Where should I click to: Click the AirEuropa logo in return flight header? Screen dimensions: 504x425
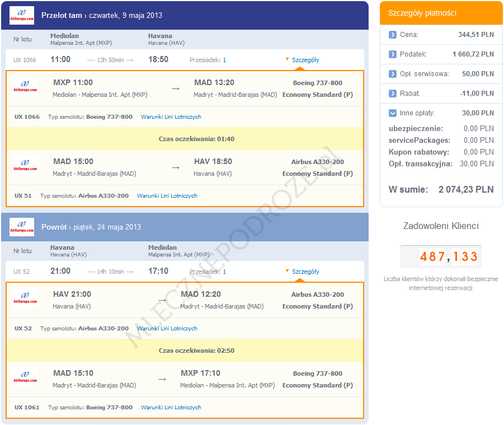tap(22, 227)
